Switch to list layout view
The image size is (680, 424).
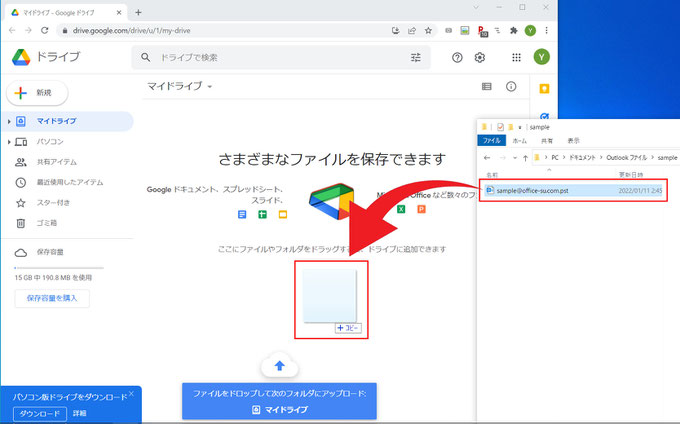tap(487, 87)
